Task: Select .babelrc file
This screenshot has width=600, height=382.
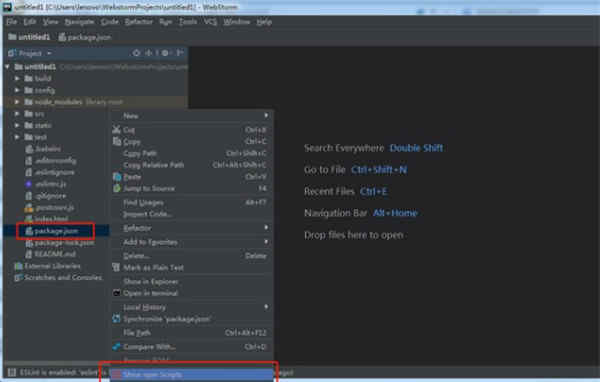Action: pos(48,149)
